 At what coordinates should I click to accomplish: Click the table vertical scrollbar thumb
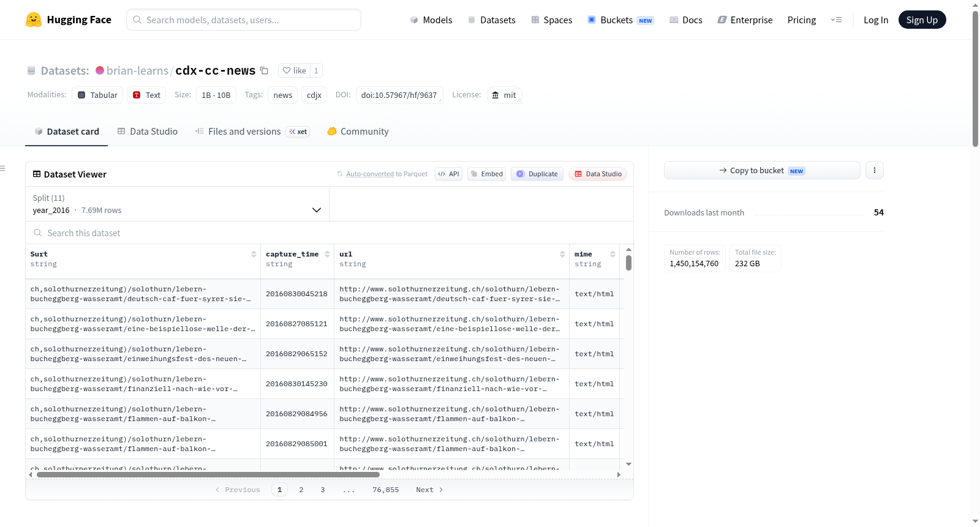pyautogui.click(x=628, y=263)
